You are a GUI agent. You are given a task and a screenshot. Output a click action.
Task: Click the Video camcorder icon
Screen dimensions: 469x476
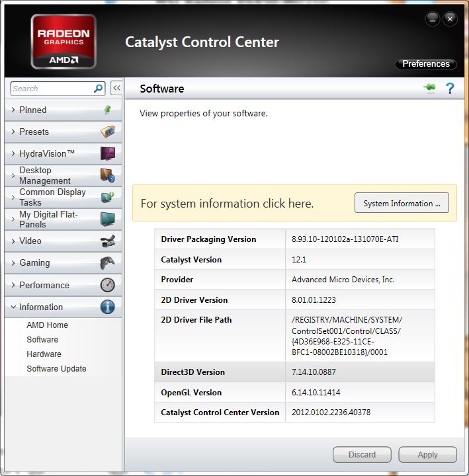point(108,241)
